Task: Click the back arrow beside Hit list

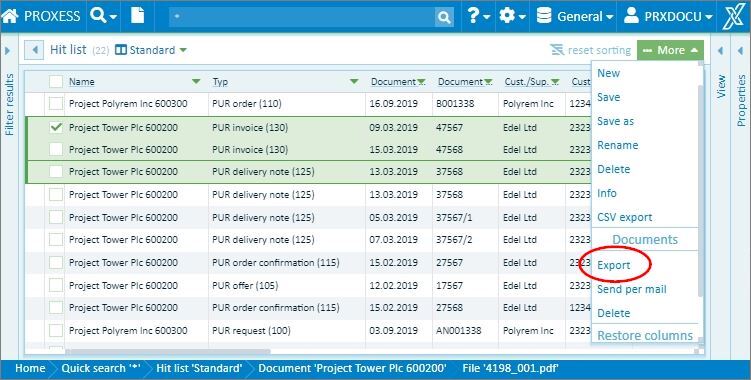Action: pyautogui.click(x=34, y=50)
